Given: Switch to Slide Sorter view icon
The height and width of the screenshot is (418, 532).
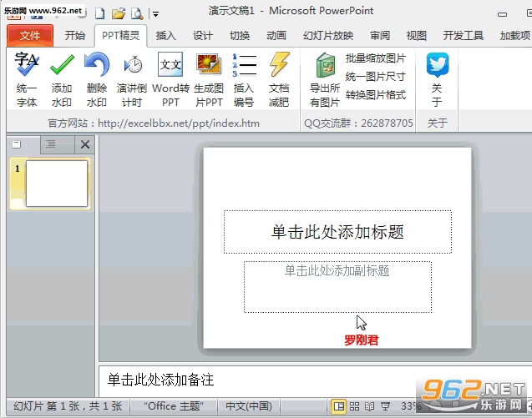Looking at the screenshot, I should [x=354, y=405].
